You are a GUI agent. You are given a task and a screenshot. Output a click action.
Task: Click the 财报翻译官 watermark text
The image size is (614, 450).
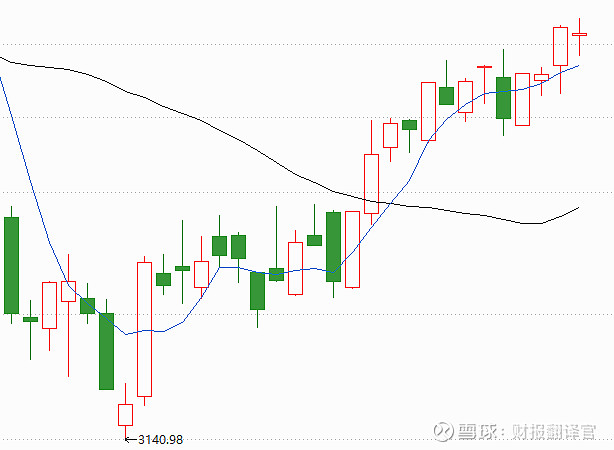[553, 431]
